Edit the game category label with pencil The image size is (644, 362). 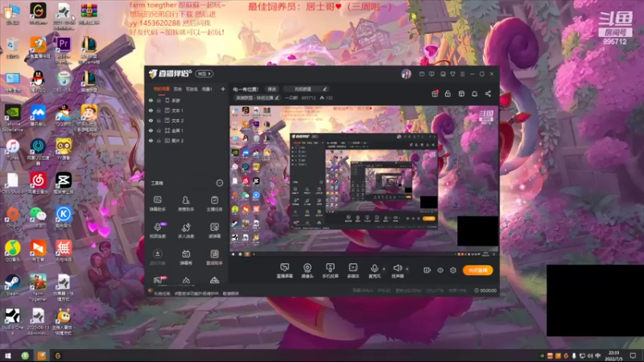[x=257, y=98]
